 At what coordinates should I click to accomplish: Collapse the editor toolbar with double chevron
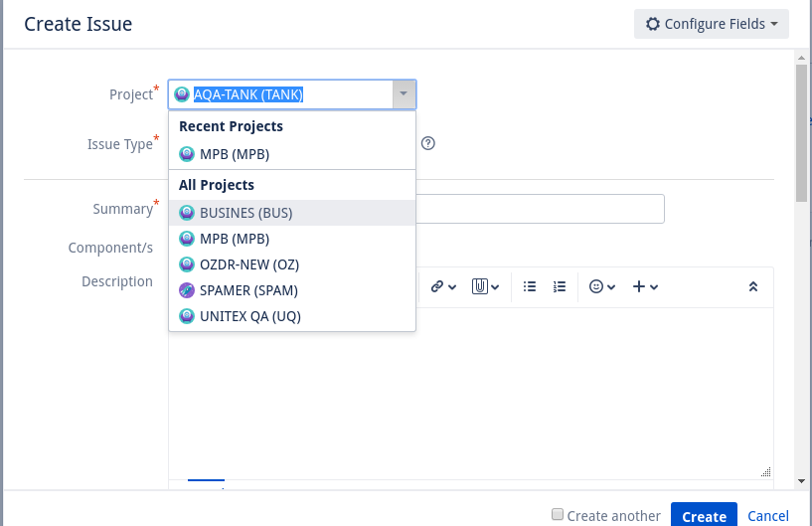[x=753, y=286]
